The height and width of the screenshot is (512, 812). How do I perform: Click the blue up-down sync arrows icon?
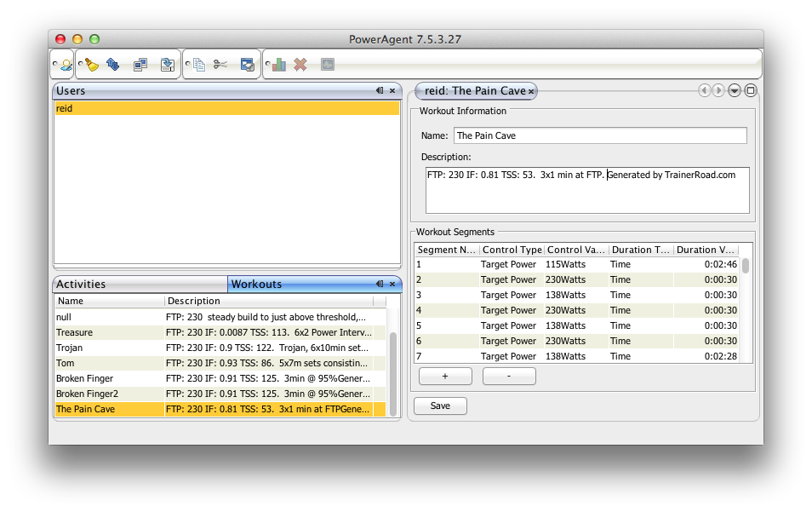click(113, 64)
